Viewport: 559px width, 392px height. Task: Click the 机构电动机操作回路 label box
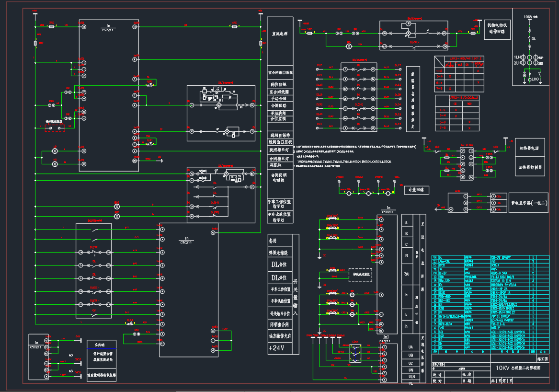pos(496,30)
